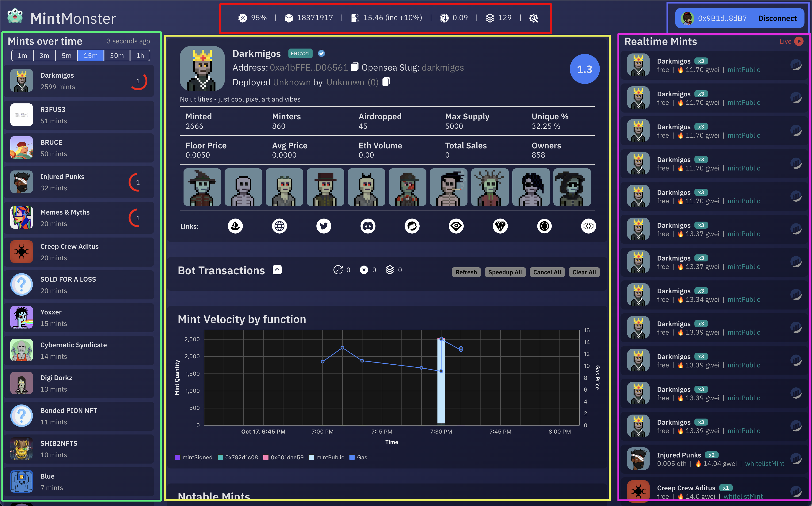This screenshot has height=506, width=812.
Task: Open the Discord link icon
Action: 368,226
